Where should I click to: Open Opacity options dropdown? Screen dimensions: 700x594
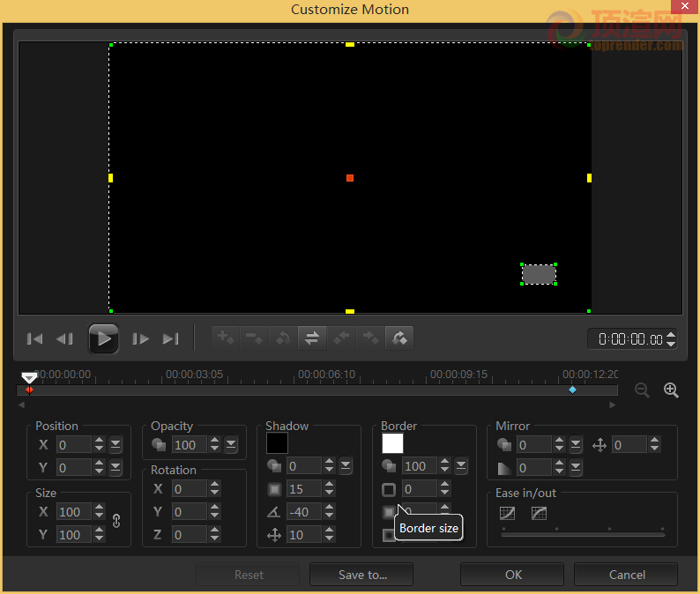pyautogui.click(x=231, y=444)
